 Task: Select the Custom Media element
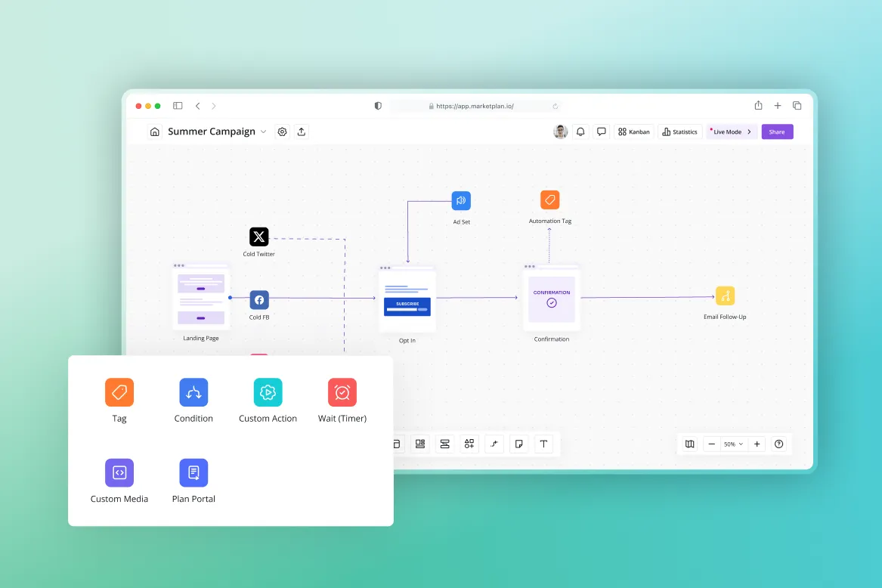(119, 472)
